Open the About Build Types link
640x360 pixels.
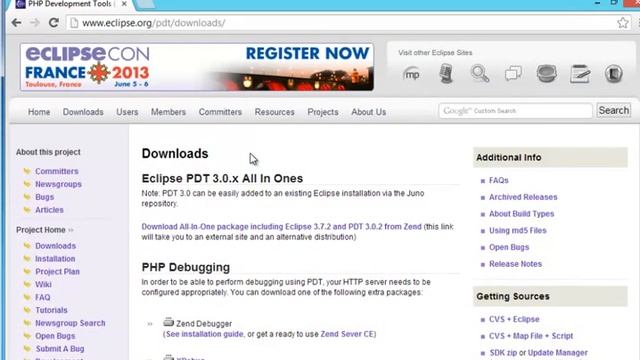point(522,214)
